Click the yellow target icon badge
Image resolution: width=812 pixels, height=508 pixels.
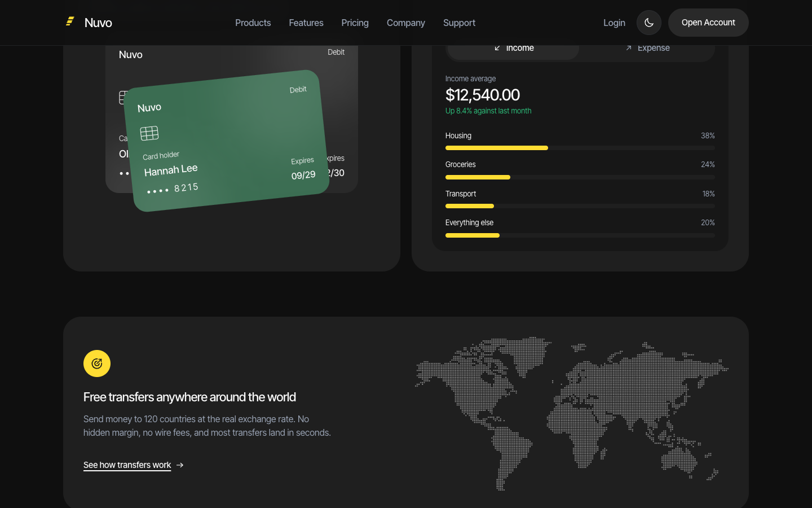(97, 364)
